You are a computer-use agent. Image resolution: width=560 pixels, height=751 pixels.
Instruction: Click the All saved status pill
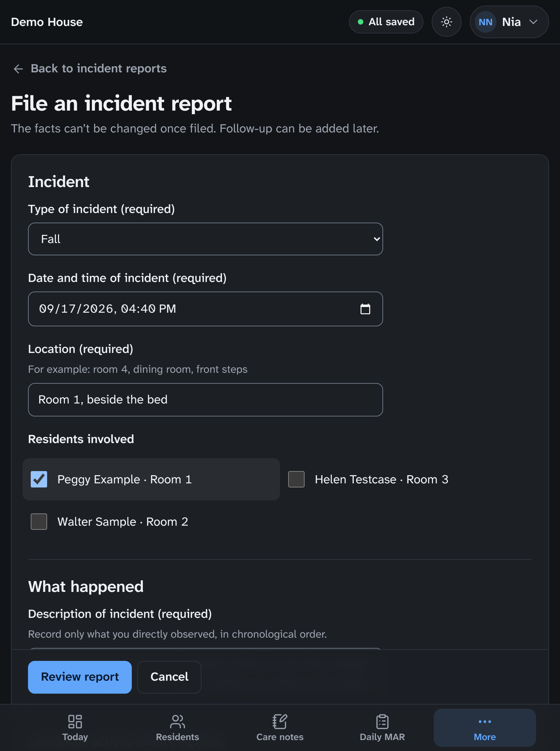point(386,22)
